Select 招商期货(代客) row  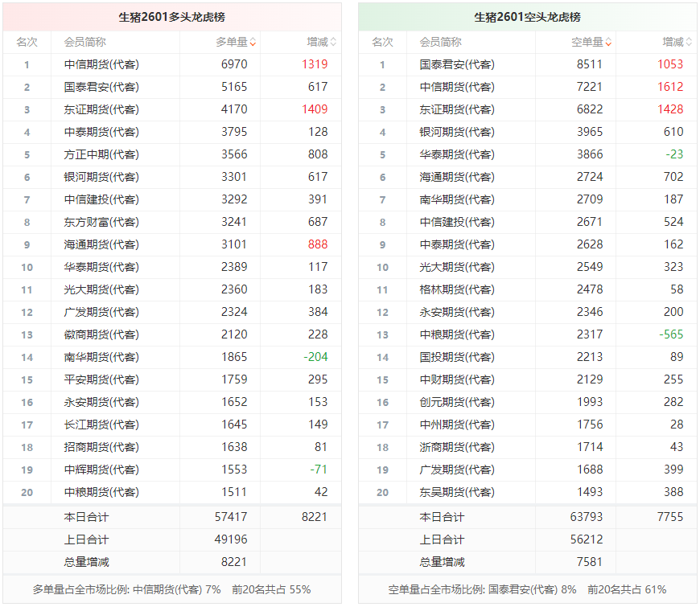tap(172, 447)
